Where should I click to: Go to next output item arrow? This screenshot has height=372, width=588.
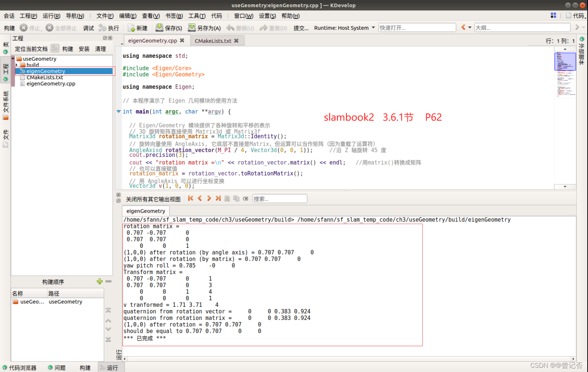click(x=209, y=199)
